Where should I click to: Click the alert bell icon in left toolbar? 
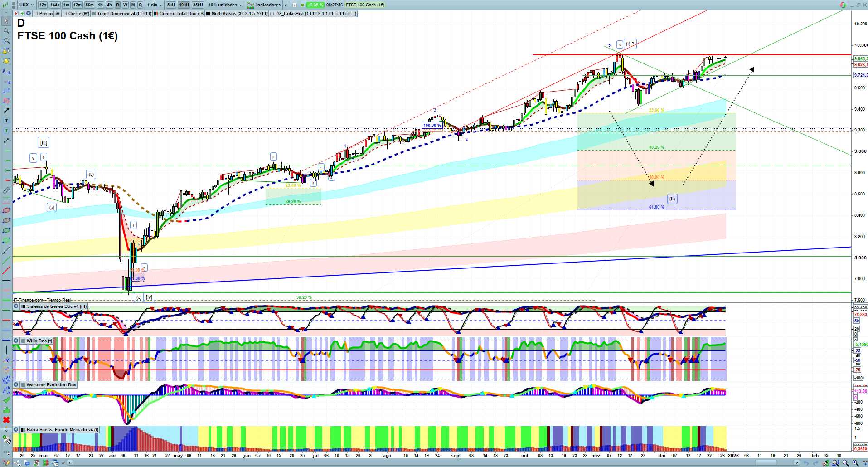[x=6, y=61]
